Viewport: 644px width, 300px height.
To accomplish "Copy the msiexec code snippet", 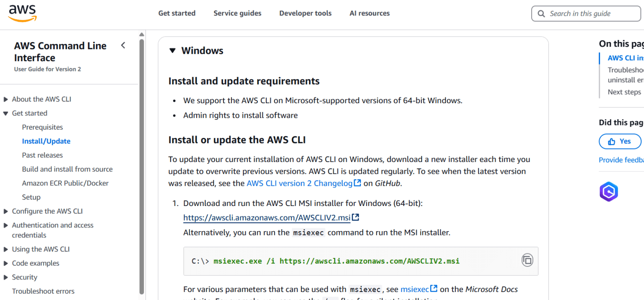I will click(x=527, y=261).
